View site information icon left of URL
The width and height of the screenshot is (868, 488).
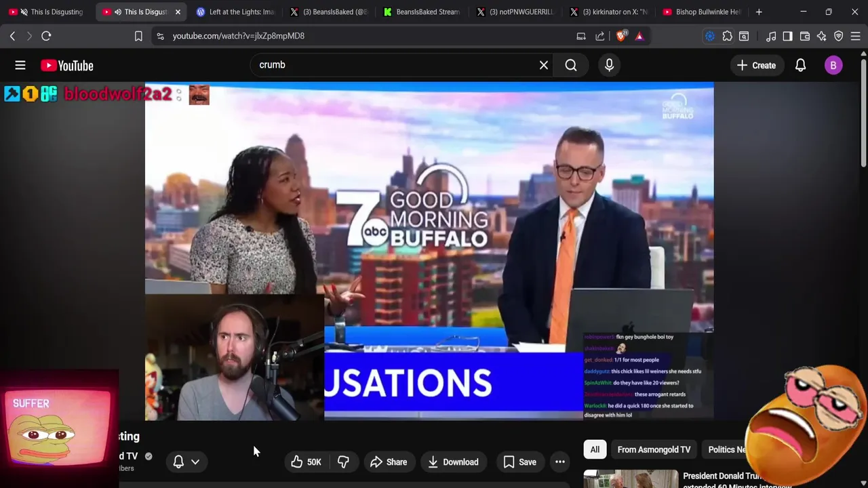[160, 36]
